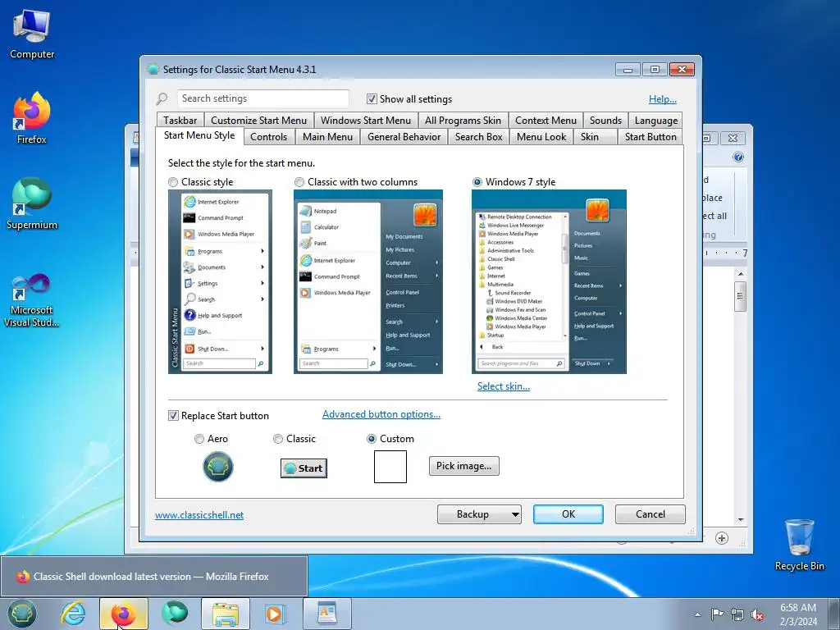Image resolution: width=840 pixels, height=630 pixels.
Task: Select the Classic style radio button
Action: tap(173, 182)
